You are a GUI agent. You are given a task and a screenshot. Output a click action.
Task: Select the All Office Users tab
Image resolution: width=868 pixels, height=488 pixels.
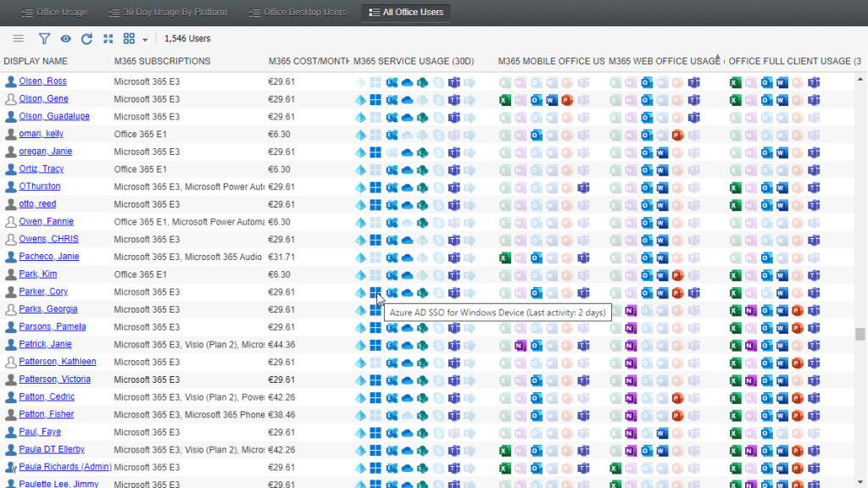406,12
